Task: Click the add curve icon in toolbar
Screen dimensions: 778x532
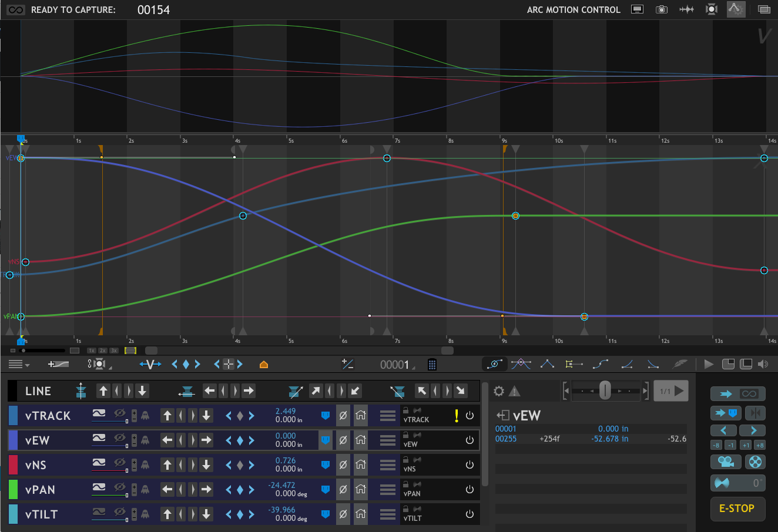Action: tap(59, 365)
